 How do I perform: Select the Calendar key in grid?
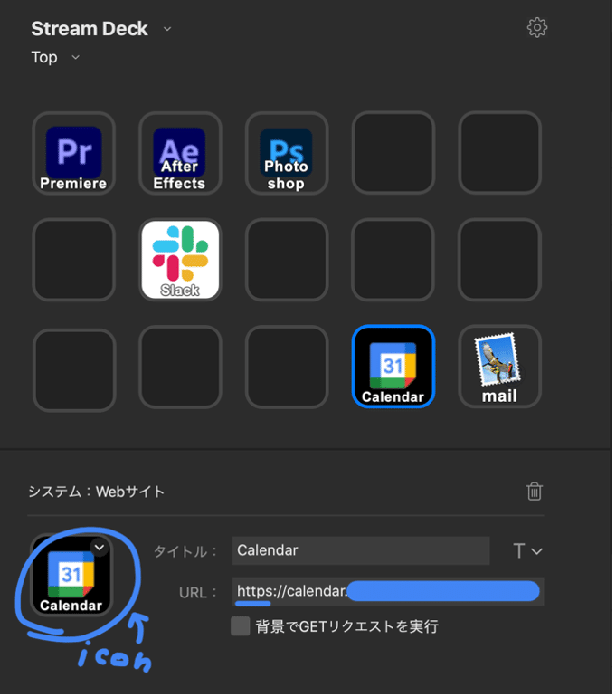pos(394,368)
